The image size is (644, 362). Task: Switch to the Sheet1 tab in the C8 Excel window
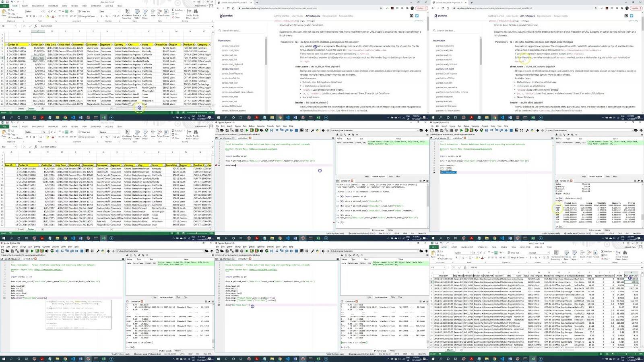[21, 109]
